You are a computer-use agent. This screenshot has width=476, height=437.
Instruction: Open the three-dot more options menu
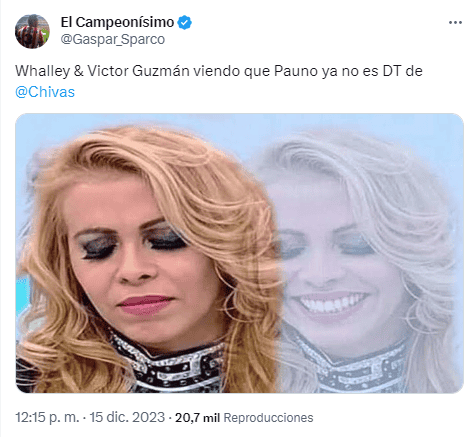point(455,23)
